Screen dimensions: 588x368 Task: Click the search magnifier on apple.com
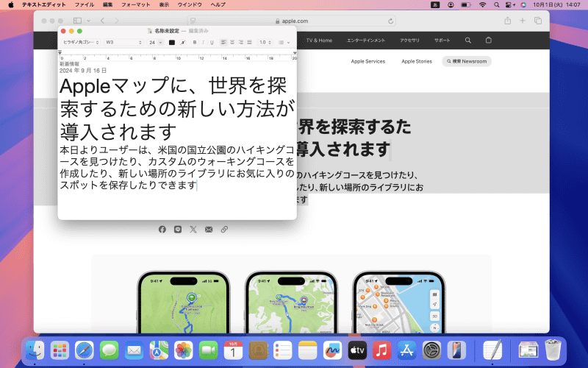point(467,40)
